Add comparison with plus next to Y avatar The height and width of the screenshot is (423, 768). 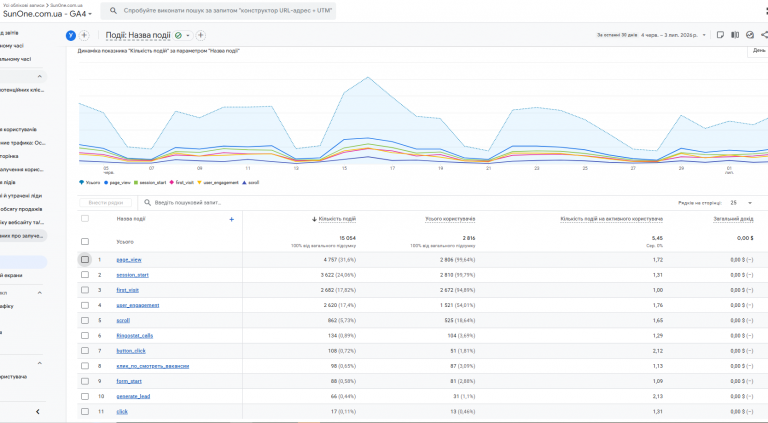click(84, 35)
